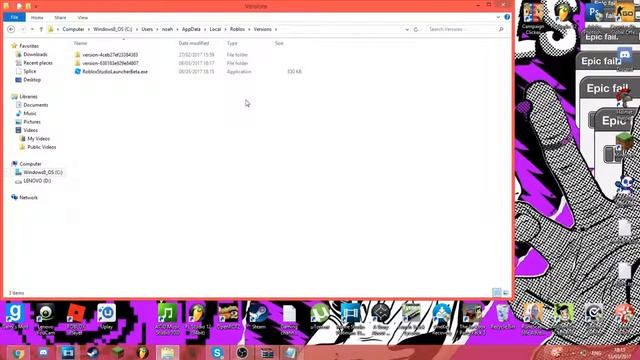Open Lenovo YouCam desktop shortcut

pyautogui.click(x=45, y=319)
